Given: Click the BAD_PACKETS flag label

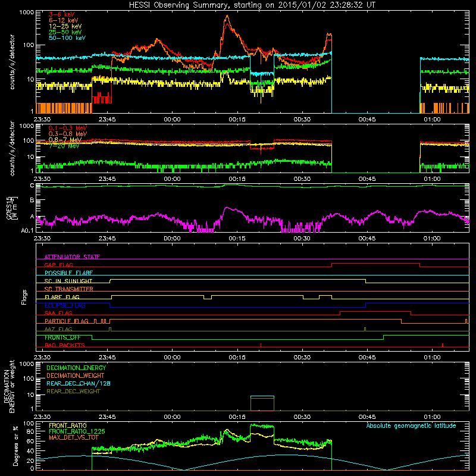Looking at the screenshot, I should 65,346.
